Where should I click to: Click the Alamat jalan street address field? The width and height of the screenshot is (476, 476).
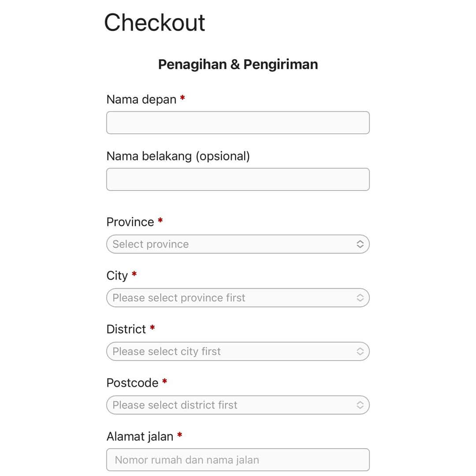pos(238,460)
